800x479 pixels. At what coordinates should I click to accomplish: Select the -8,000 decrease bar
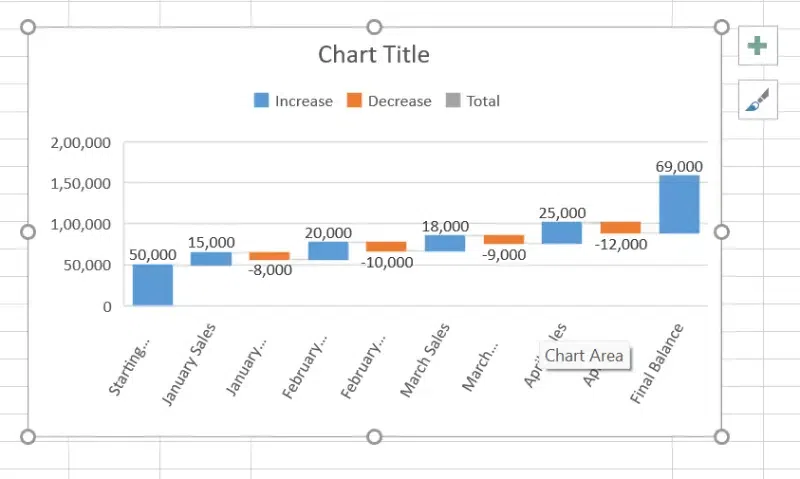269,256
